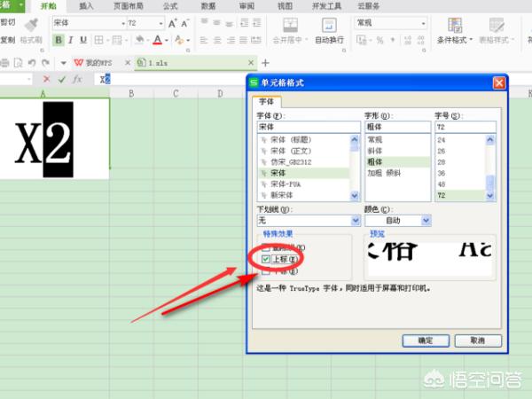532x399 pixels.
Task: Uncheck the 上标 superscript checkbox
Action: [266, 258]
